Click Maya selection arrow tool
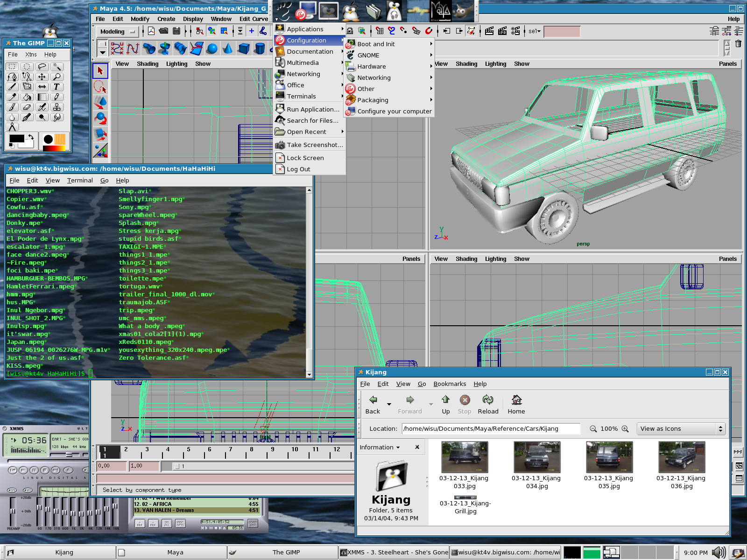 point(100,71)
